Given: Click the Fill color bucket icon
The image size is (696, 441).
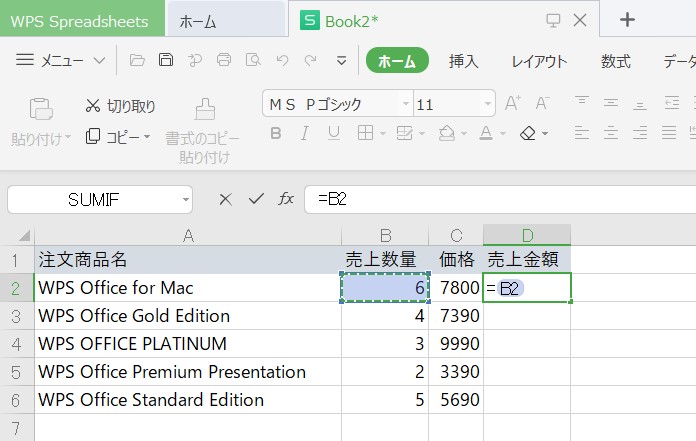Looking at the screenshot, I should coord(447,133).
